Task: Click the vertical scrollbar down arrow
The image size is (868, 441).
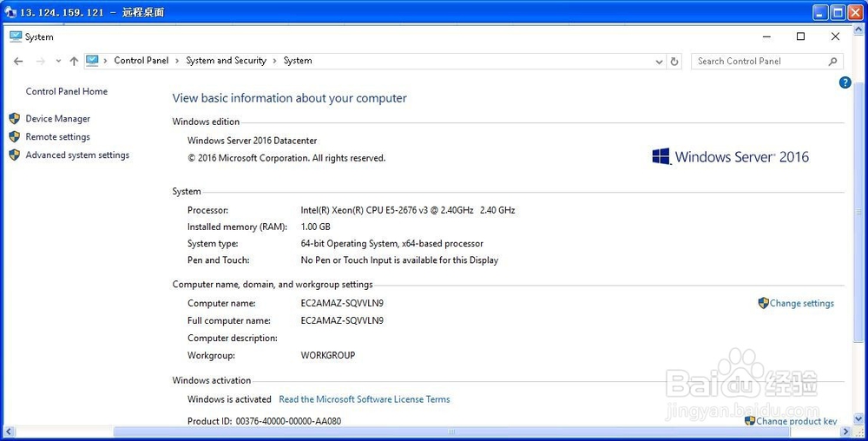Action: (x=859, y=419)
